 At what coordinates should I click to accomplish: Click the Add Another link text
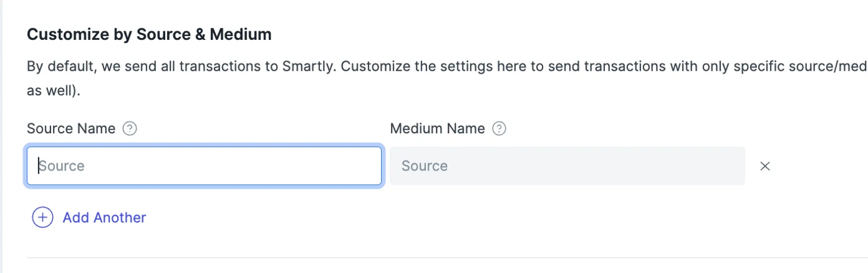[104, 217]
